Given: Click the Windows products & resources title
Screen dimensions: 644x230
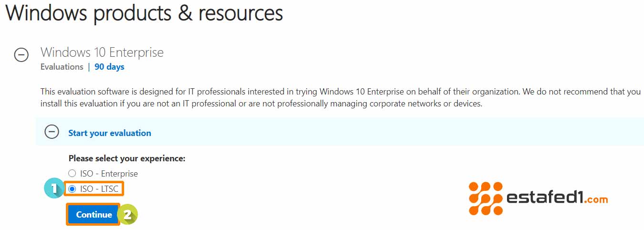Looking at the screenshot, I should pyautogui.click(x=144, y=13).
